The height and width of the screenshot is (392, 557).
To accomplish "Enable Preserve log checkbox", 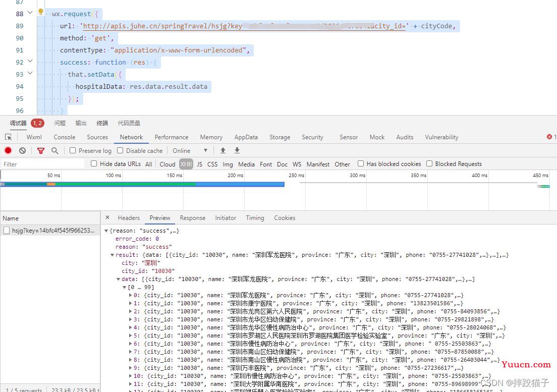I will click(x=73, y=150).
